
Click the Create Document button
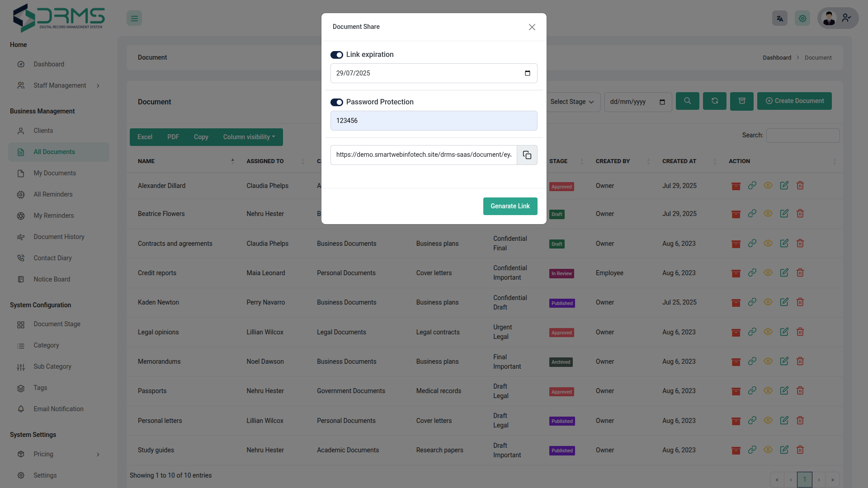(x=794, y=101)
